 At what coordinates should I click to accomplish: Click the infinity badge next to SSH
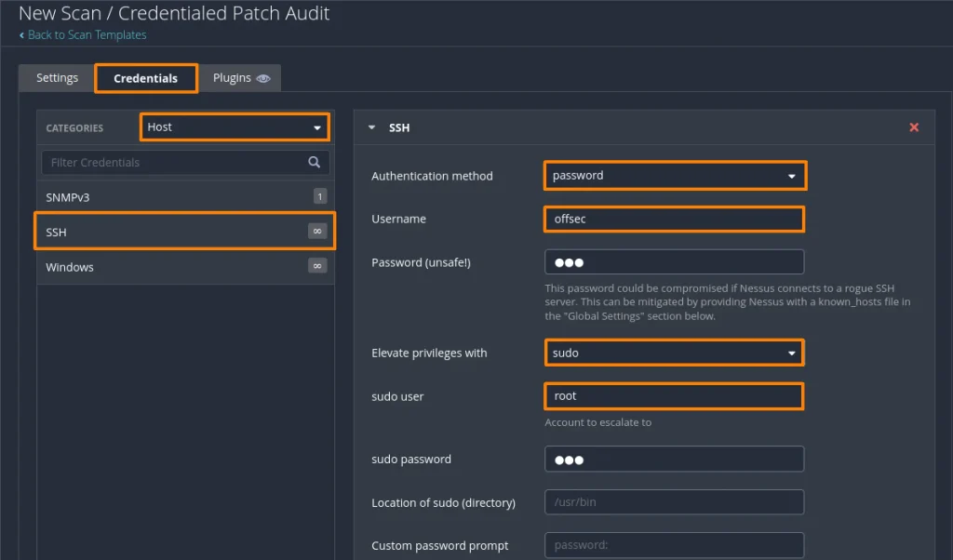click(317, 232)
